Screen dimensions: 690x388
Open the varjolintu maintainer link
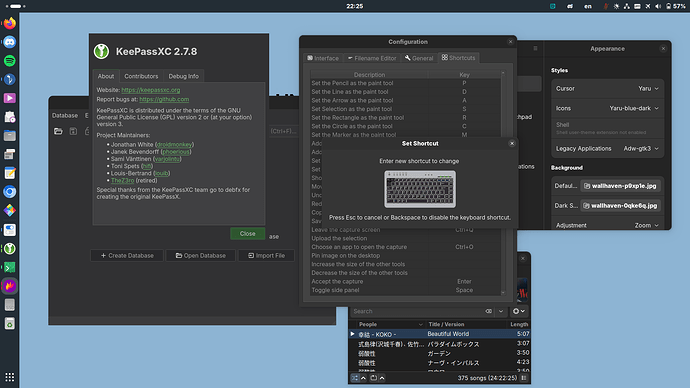[167, 159]
